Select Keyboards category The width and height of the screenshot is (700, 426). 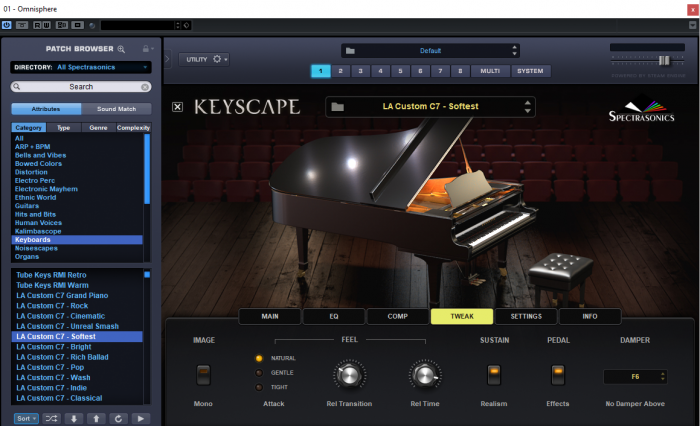tap(77, 240)
